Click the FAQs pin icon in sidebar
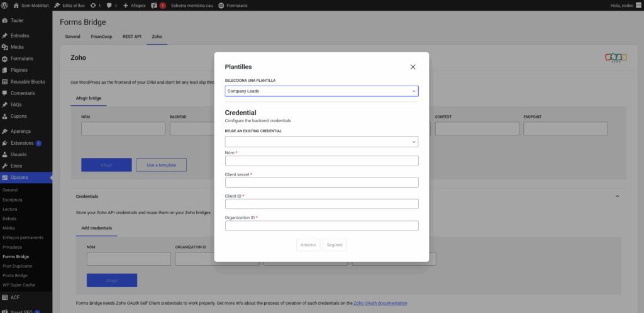 pyautogui.click(x=5, y=105)
